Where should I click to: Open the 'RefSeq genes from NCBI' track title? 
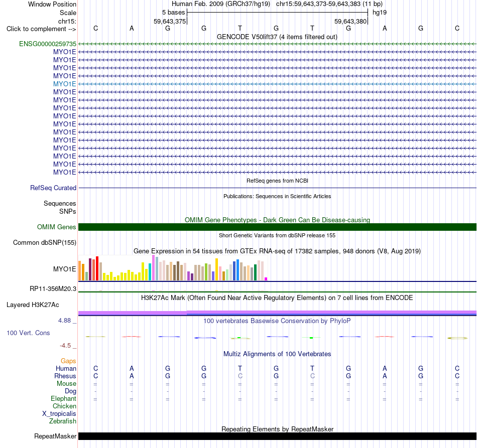pyautogui.click(x=278, y=181)
